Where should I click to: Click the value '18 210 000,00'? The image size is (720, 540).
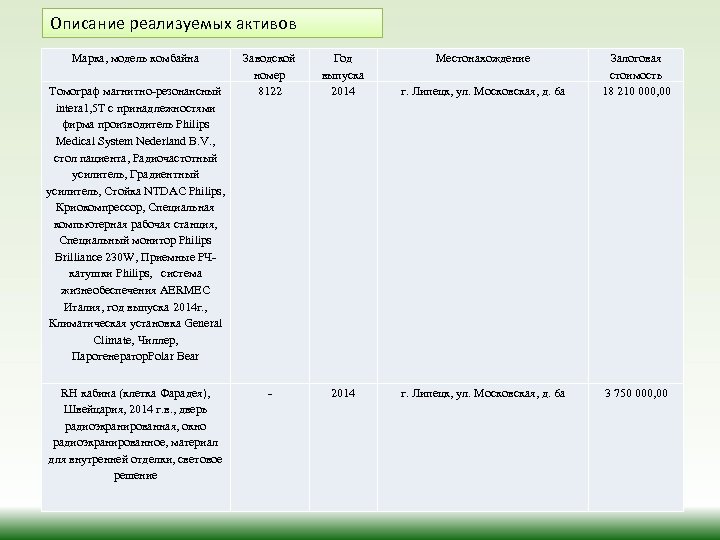click(x=636, y=91)
